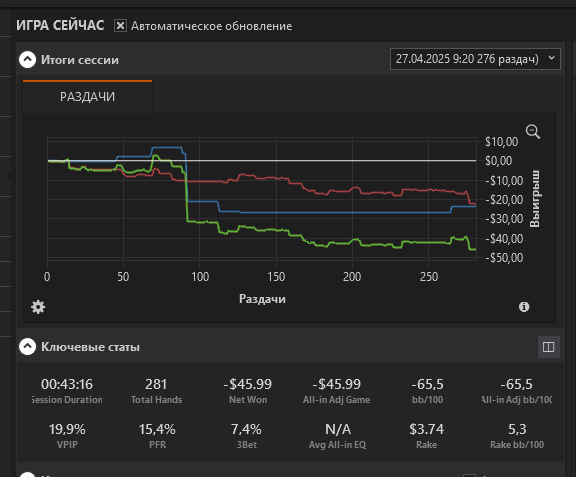Click the graph info icon
This screenshot has width=576, height=477.
(524, 306)
